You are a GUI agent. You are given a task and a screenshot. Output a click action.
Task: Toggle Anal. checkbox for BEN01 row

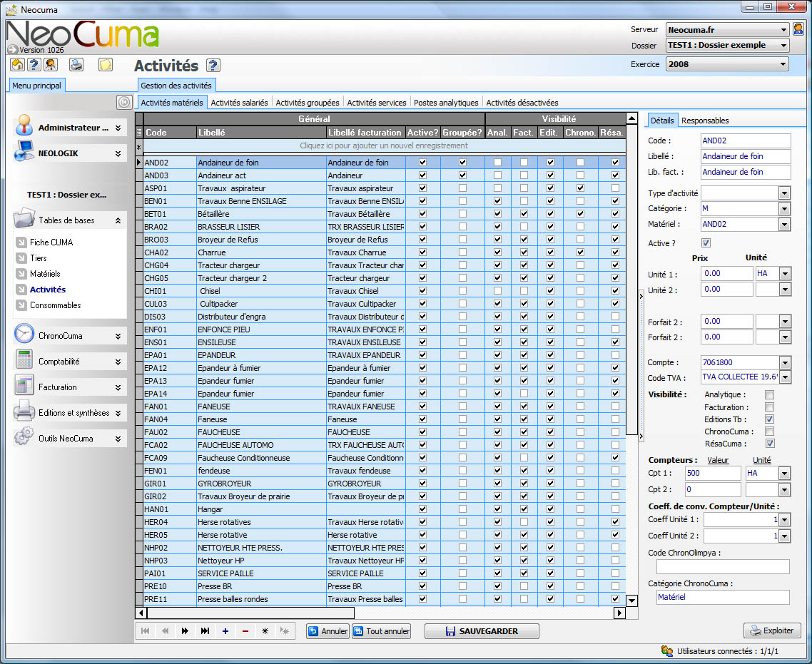point(497,201)
